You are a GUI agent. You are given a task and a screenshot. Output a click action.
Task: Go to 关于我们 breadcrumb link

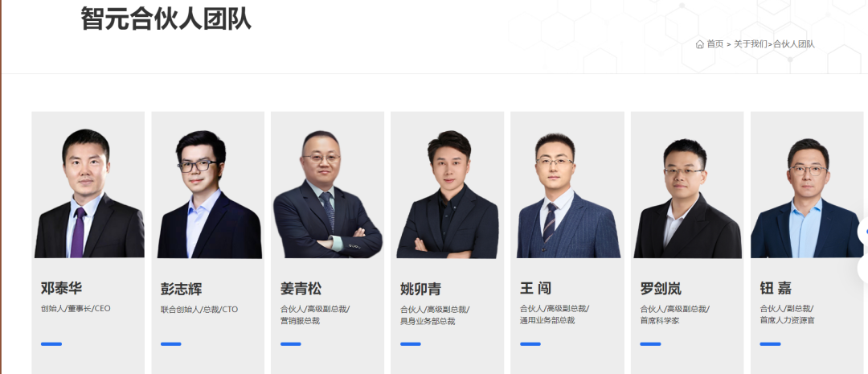pyautogui.click(x=751, y=44)
